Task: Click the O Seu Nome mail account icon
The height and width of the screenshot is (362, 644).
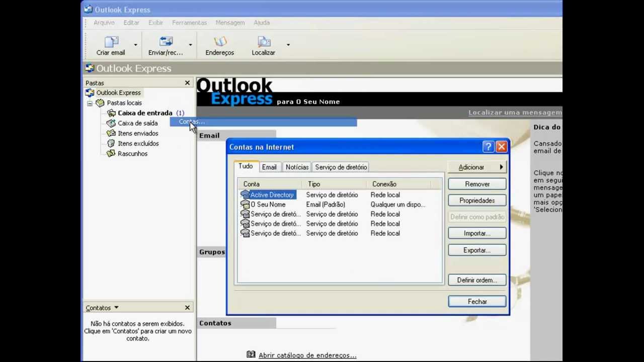Action: pos(245,205)
